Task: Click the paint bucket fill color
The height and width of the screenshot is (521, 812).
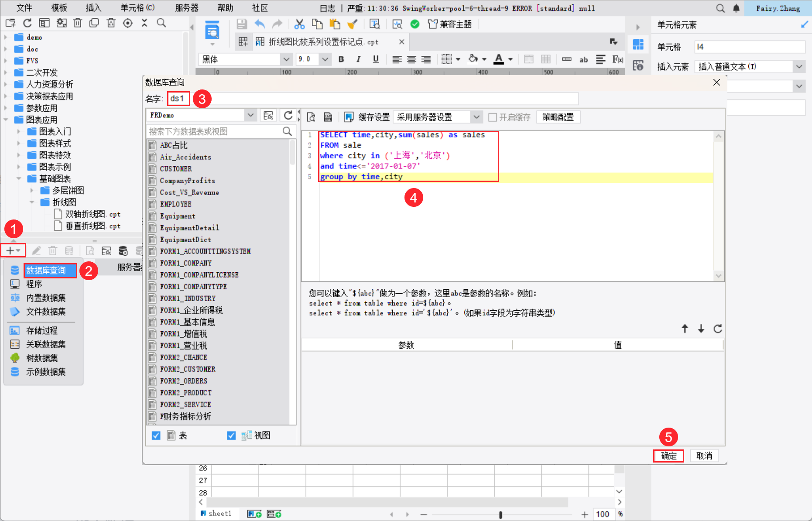Action: (473, 59)
